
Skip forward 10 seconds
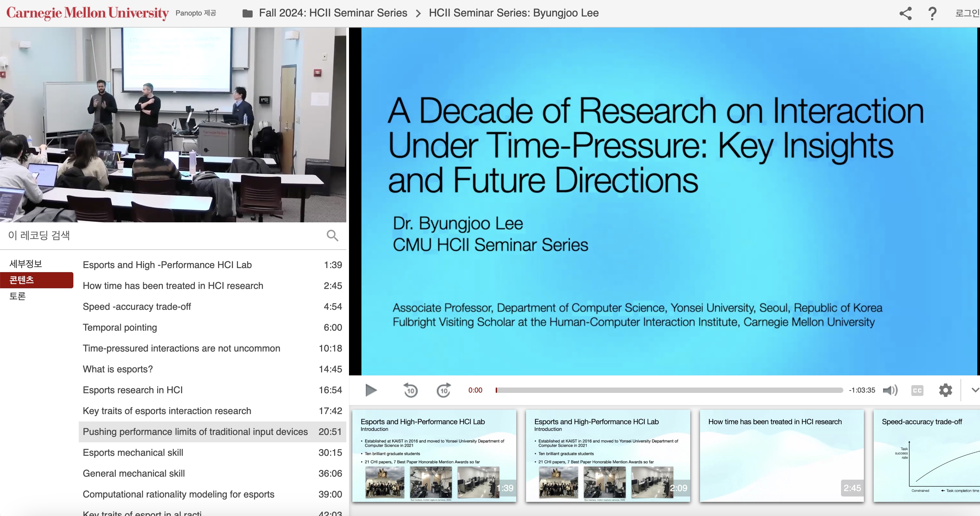(444, 390)
